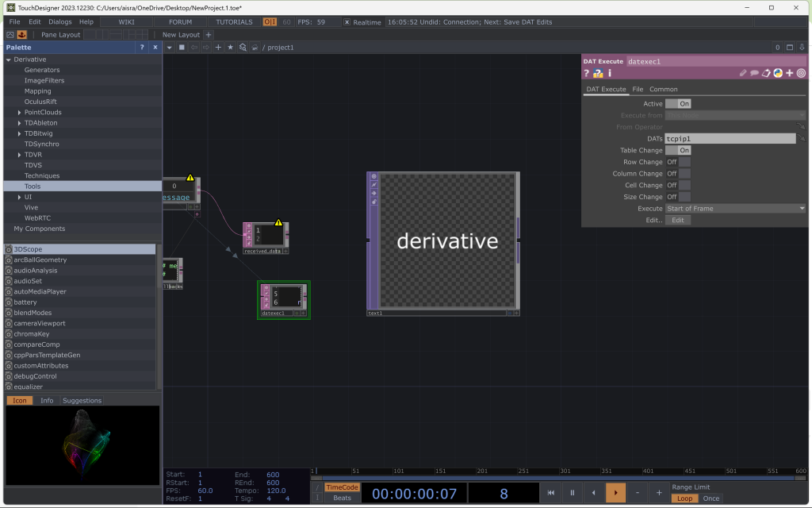
Task: Click DATs operator chooser arrow
Action: tap(801, 138)
